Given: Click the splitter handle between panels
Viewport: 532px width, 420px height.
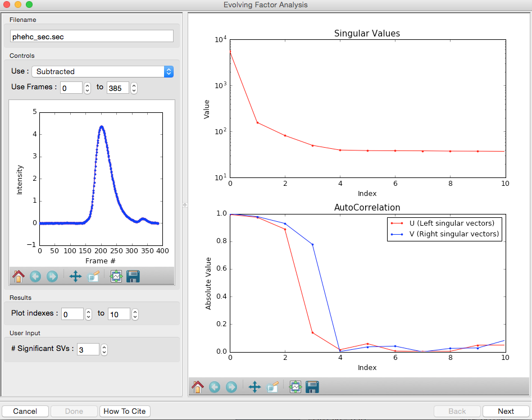Looking at the screenshot, I should pos(185,205).
